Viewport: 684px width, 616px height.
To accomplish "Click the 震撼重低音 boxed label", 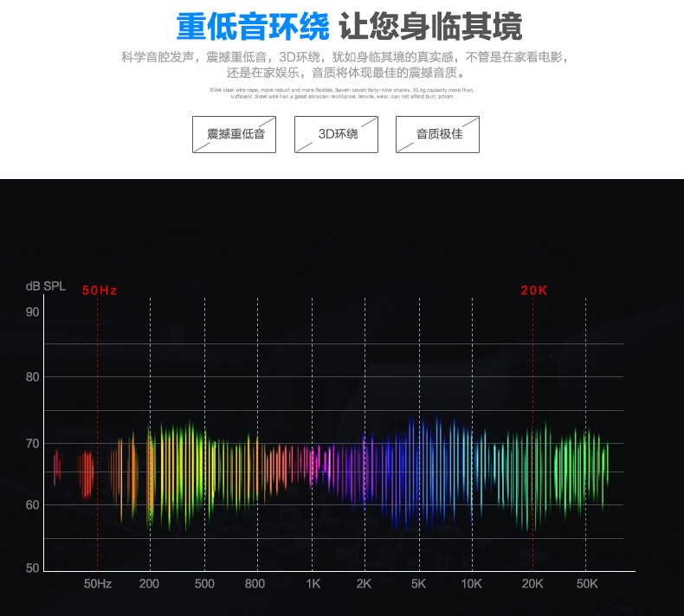I will point(234,134).
